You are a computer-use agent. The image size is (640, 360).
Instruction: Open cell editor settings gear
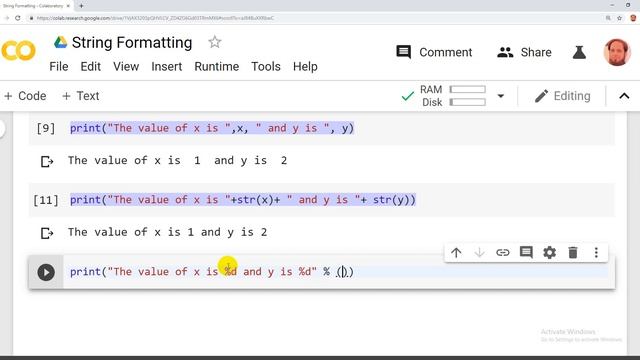[549, 253]
